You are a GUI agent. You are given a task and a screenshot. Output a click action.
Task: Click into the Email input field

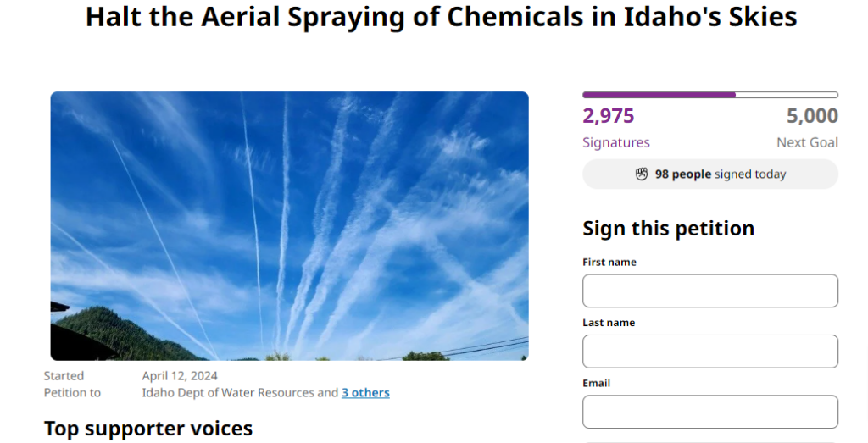[x=709, y=412]
